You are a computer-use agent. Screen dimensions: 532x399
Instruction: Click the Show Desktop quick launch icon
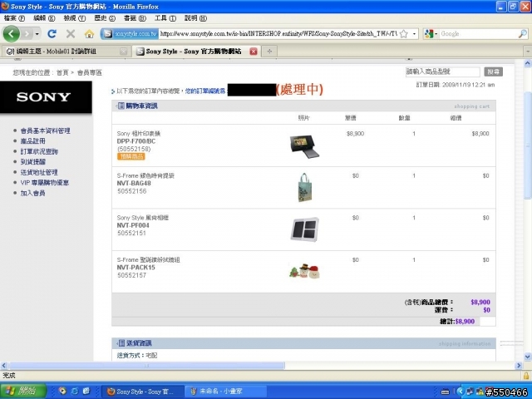click(x=86, y=392)
